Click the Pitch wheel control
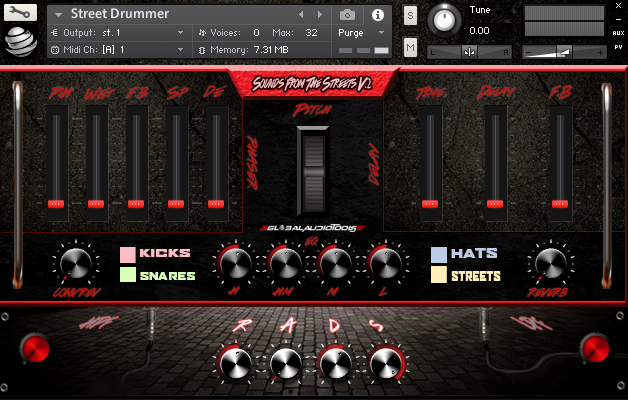This screenshot has height=400, width=628. (x=313, y=171)
